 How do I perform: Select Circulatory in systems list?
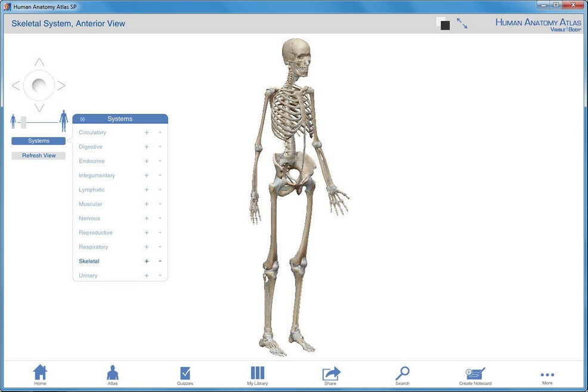point(92,132)
